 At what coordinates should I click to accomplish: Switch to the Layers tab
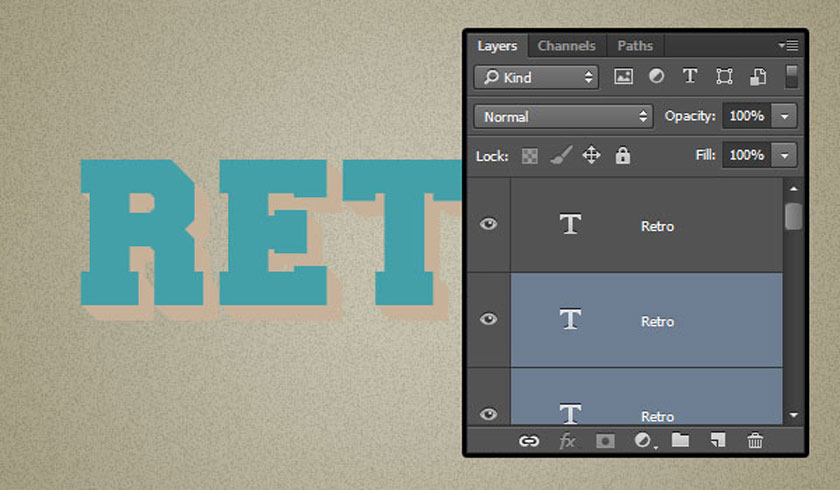[497, 46]
